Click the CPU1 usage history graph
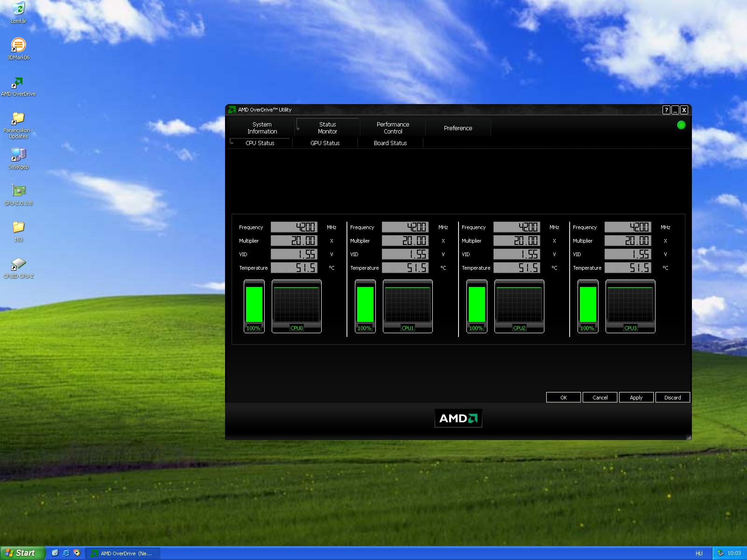747x560 pixels. pos(408,306)
